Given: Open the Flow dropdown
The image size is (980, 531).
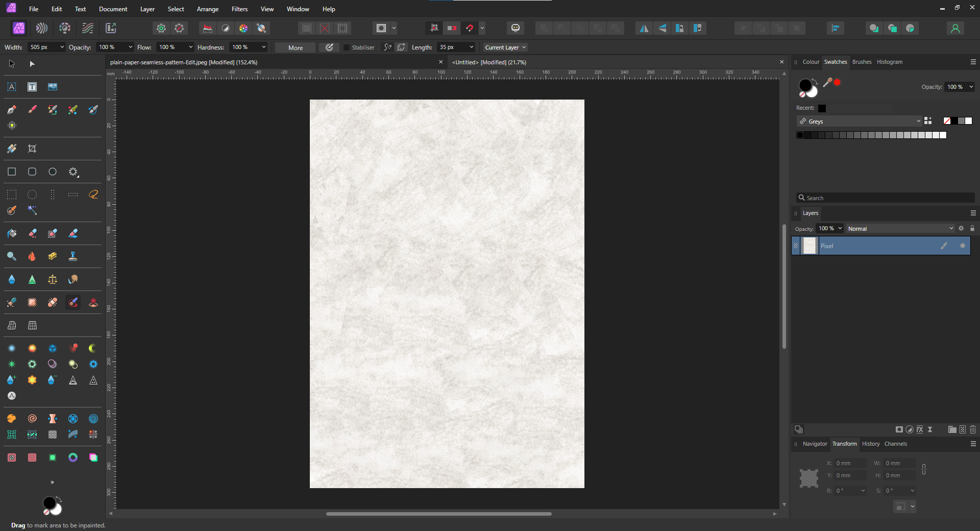Looking at the screenshot, I should tap(191, 47).
